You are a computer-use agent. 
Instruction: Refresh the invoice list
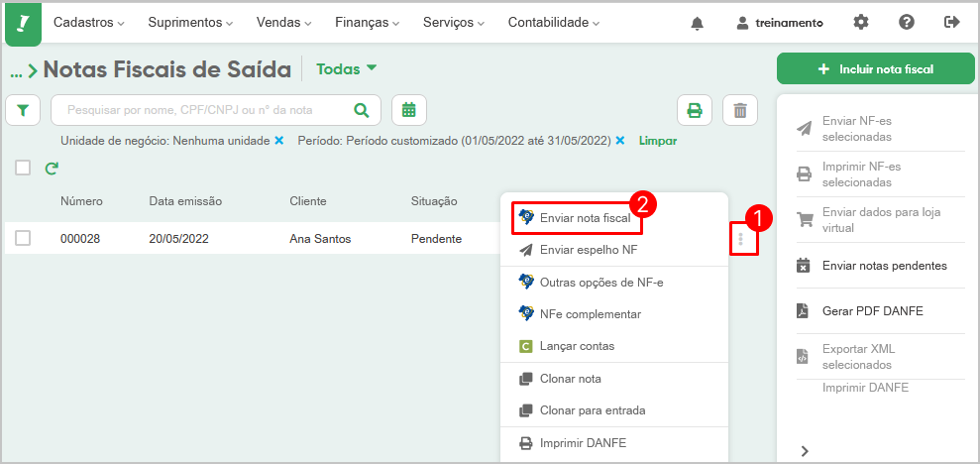(52, 169)
